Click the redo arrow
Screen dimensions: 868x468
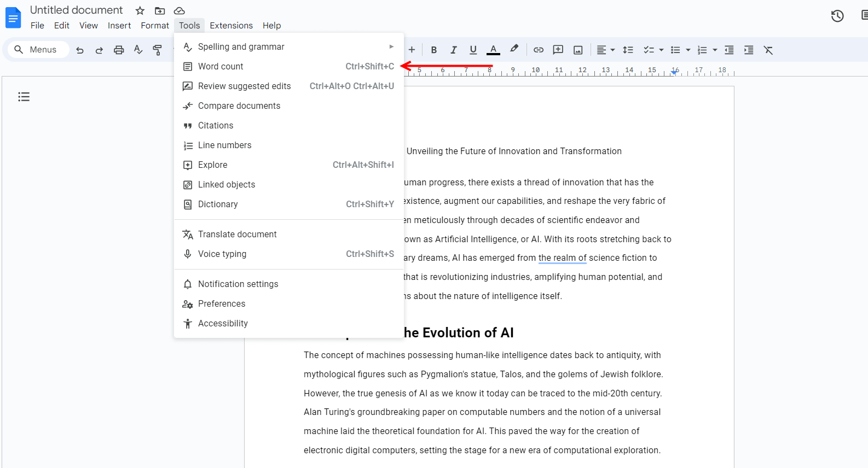pyautogui.click(x=99, y=50)
